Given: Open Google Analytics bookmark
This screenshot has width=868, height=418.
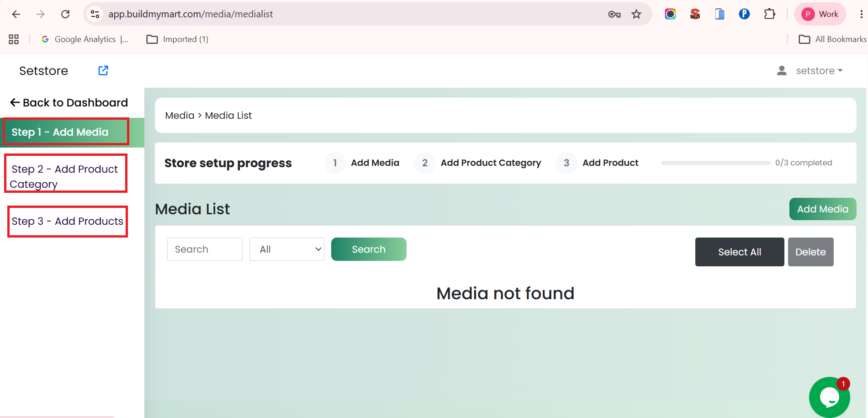Looking at the screenshot, I should pos(85,39).
